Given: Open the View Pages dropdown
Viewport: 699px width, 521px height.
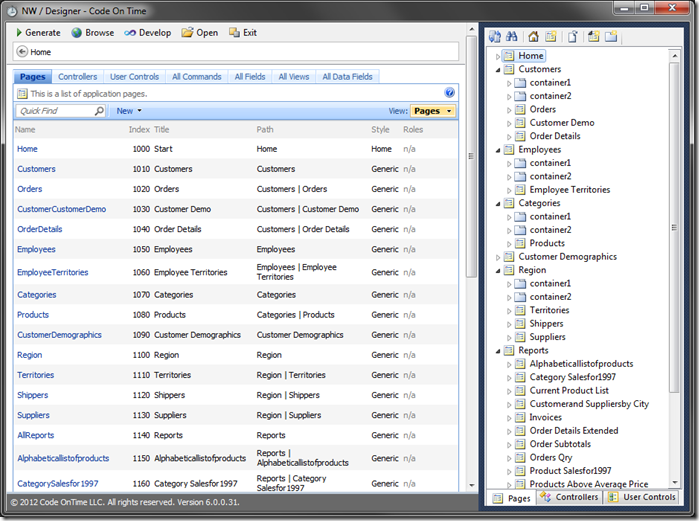Looking at the screenshot, I should point(434,111).
